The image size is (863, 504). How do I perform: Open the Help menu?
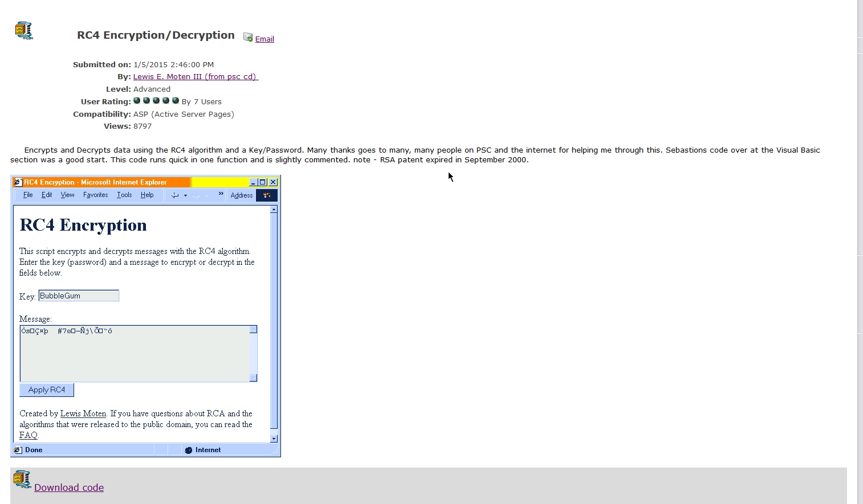click(x=147, y=195)
